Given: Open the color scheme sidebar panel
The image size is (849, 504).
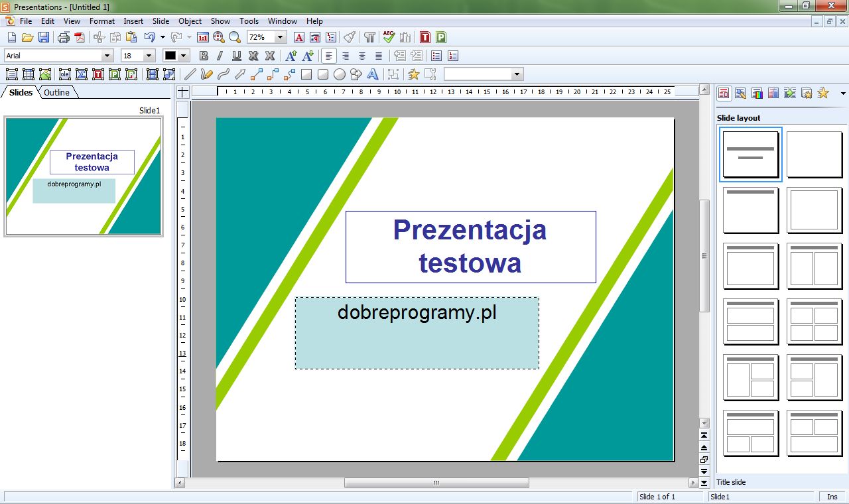Looking at the screenshot, I should tap(757, 93).
